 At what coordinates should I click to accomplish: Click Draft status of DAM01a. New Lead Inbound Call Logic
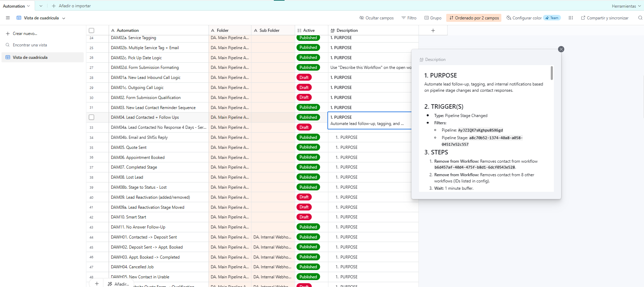pyautogui.click(x=304, y=78)
